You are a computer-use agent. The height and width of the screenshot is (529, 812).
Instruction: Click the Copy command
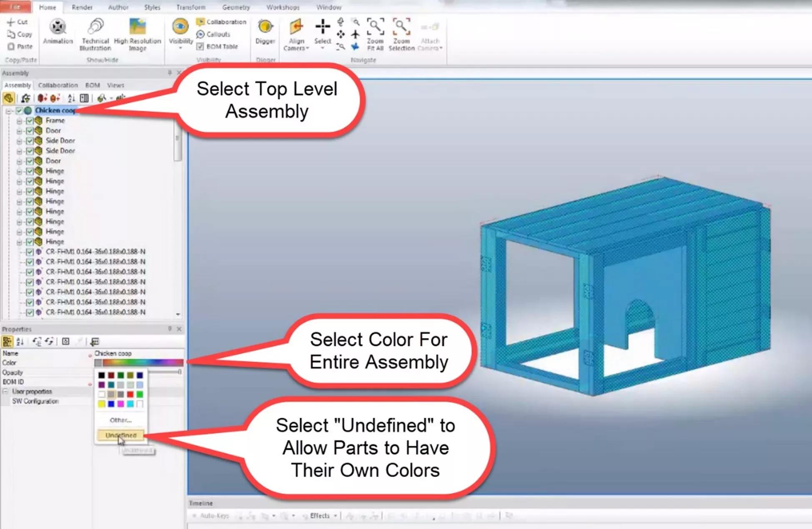19,34
